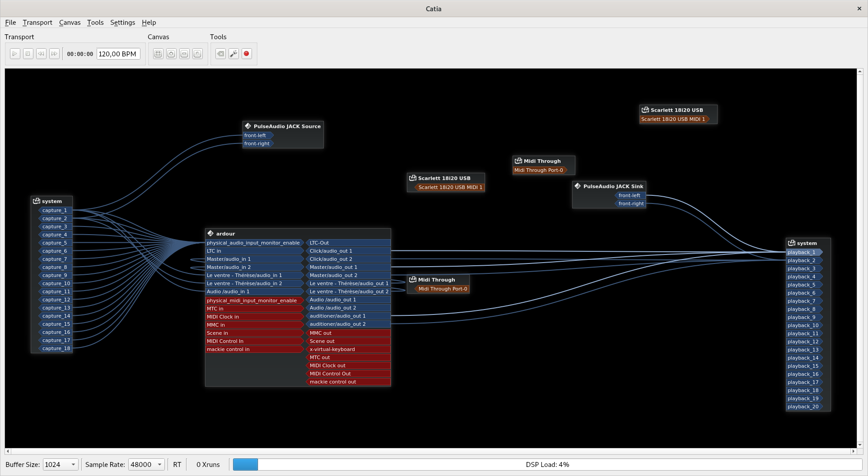Start transport with the play button
The height and width of the screenshot is (476, 868).
15,54
